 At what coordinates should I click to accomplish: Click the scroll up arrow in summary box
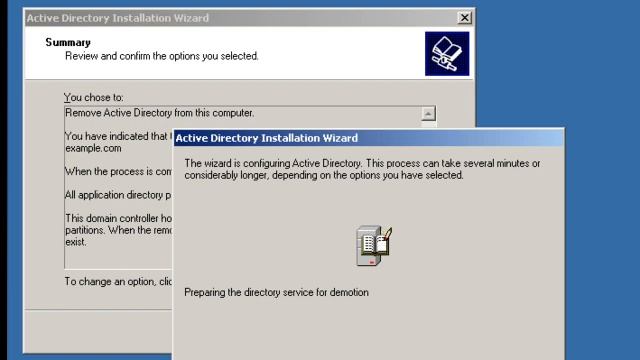click(428, 113)
